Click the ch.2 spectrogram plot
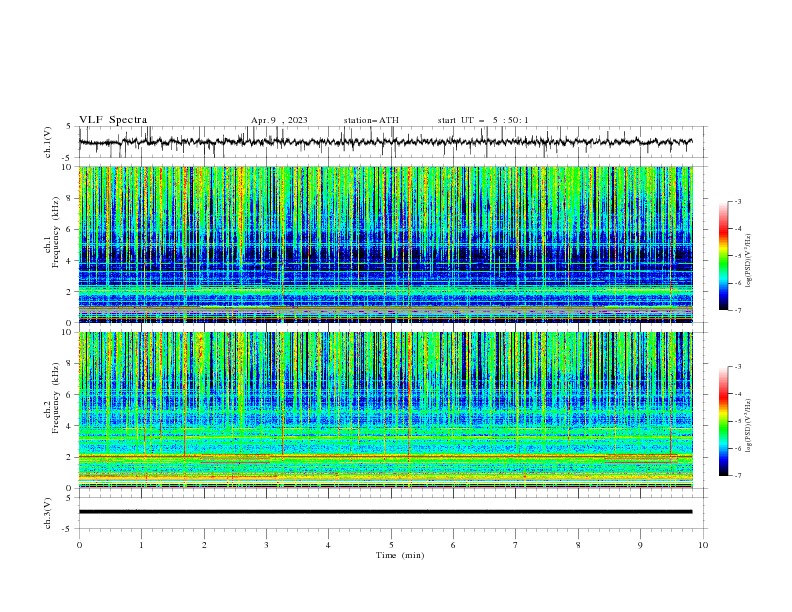The image size is (792, 612). (x=385, y=410)
